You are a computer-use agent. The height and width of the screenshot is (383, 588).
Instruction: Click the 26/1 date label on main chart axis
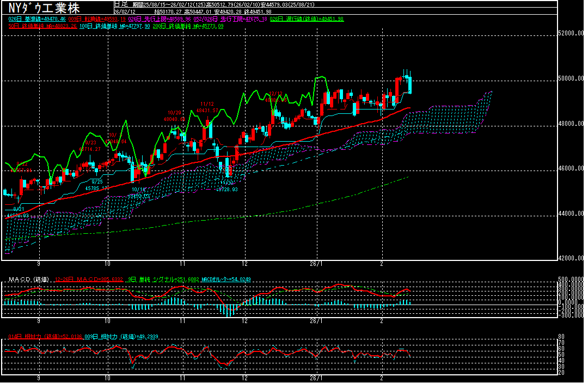tap(316, 263)
